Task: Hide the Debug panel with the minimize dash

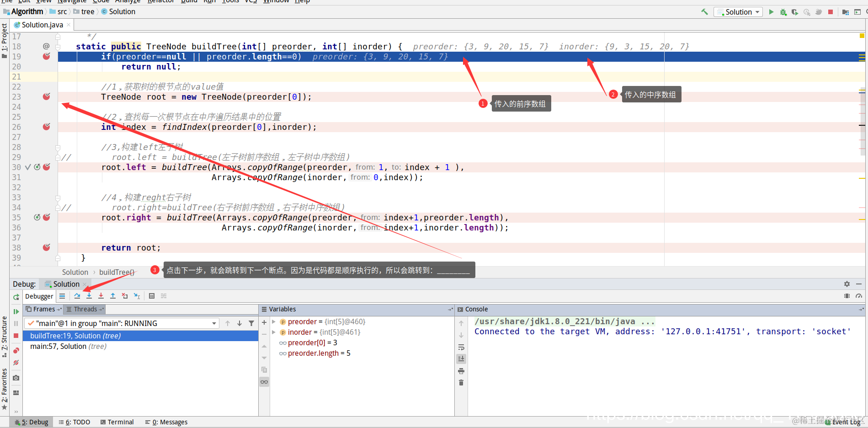Action: [859, 284]
